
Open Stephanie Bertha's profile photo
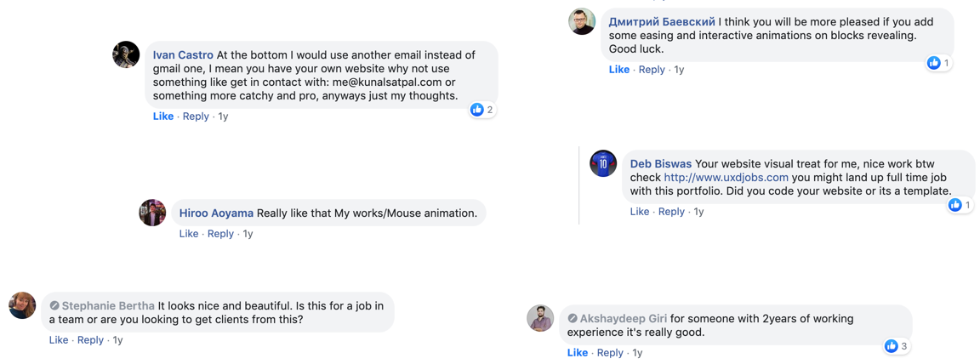[x=22, y=305]
